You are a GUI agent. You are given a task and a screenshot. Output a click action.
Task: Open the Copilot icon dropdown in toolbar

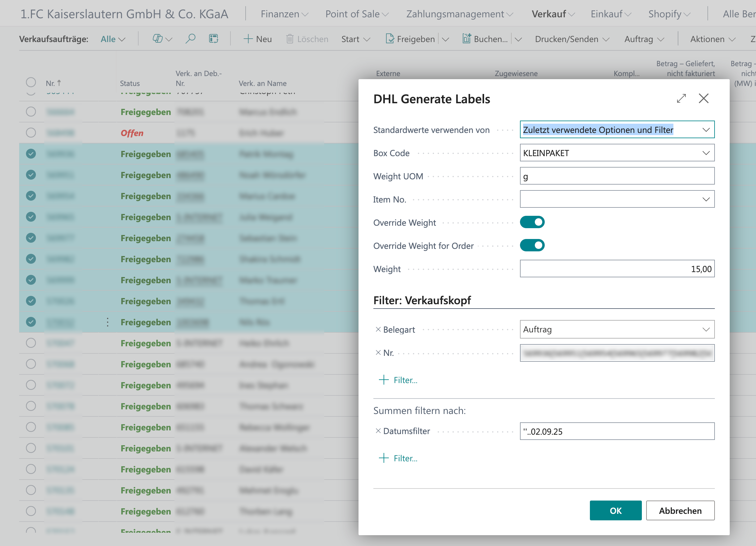point(162,39)
